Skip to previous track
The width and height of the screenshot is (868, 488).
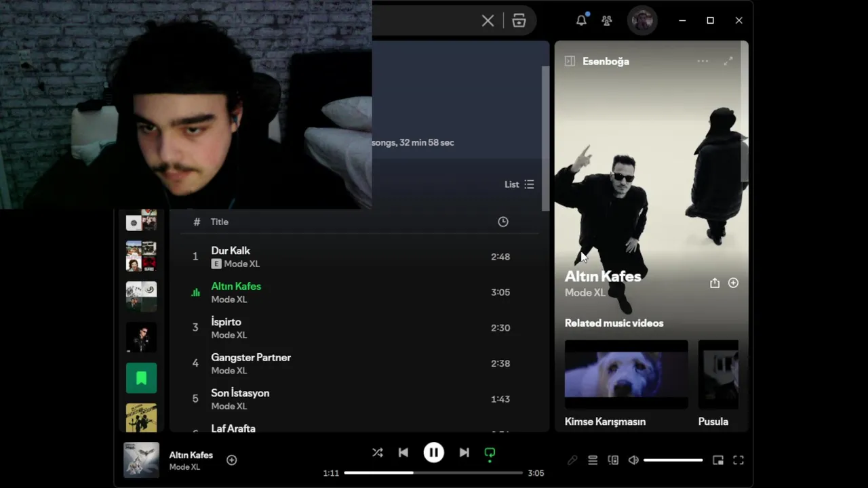pyautogui.click(x=403, y=453)
